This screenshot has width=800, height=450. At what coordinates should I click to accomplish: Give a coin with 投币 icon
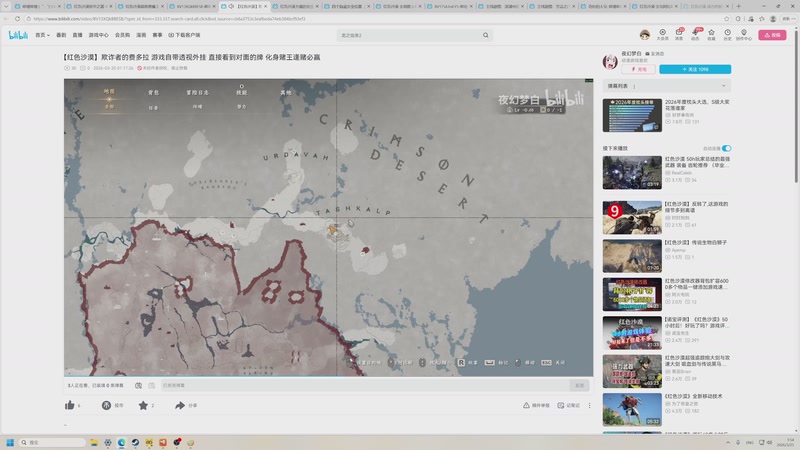coord(106,405)
